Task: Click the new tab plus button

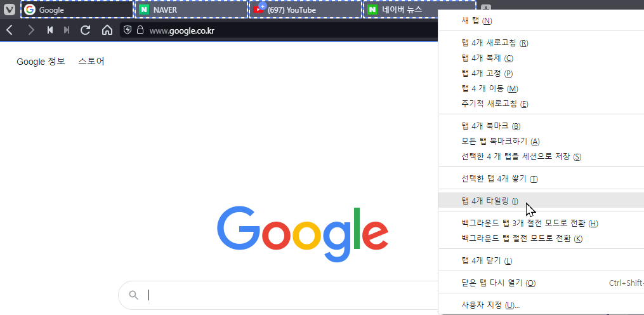Action: click(x=486, y=9)
